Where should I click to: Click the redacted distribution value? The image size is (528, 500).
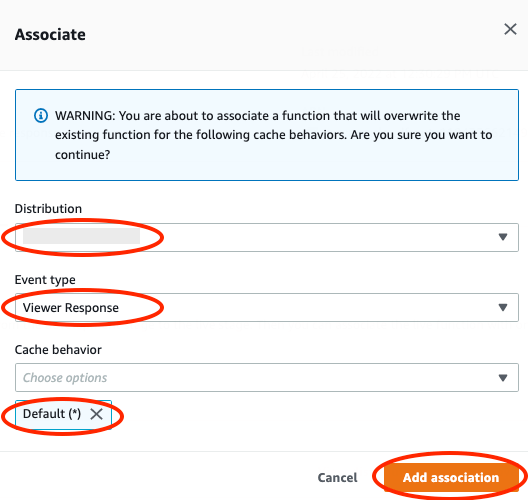click(x=81, y=236)
